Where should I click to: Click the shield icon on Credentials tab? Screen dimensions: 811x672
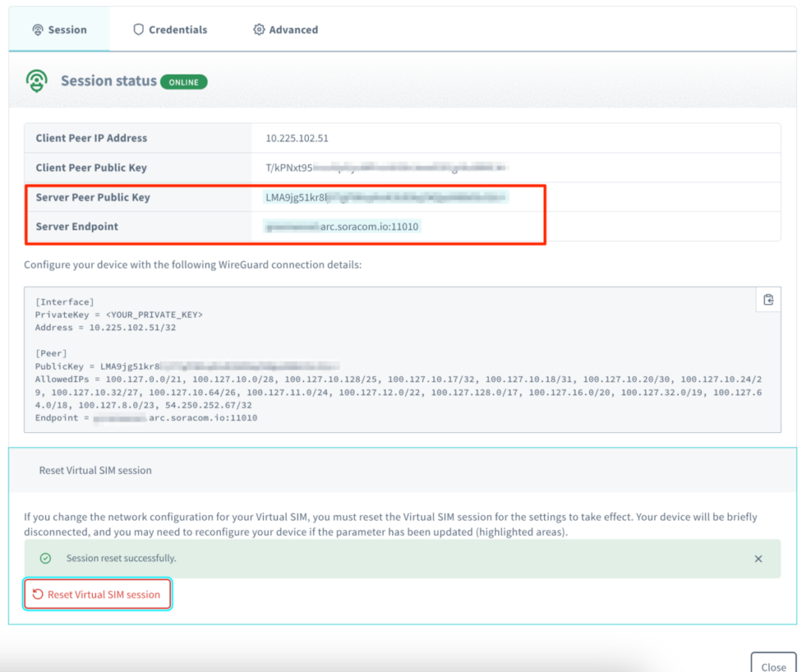[139, 29]
